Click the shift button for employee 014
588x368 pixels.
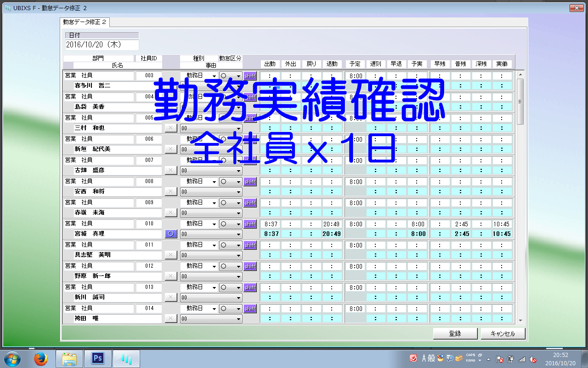(x=250, y=309)
